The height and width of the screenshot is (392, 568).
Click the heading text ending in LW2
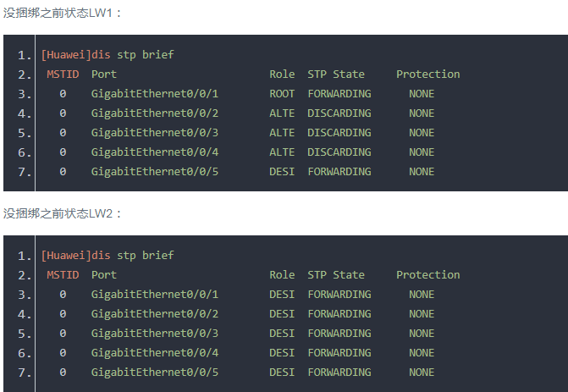(x=63, y=213)
